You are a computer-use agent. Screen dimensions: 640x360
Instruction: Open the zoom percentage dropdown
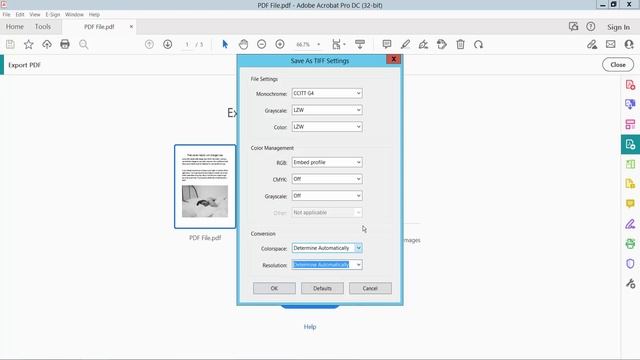click(x=318, y=44)
